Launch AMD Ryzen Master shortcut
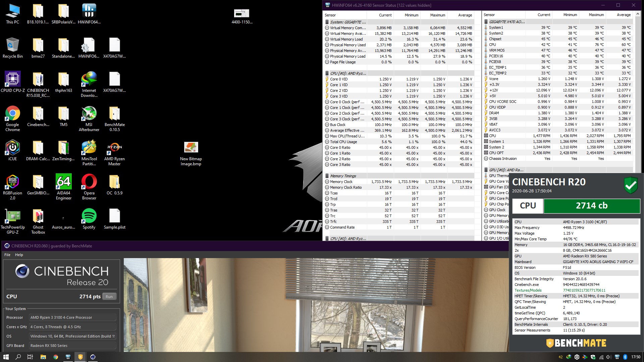Viewport: 644px width, 362px height. [x=114, y=153]
